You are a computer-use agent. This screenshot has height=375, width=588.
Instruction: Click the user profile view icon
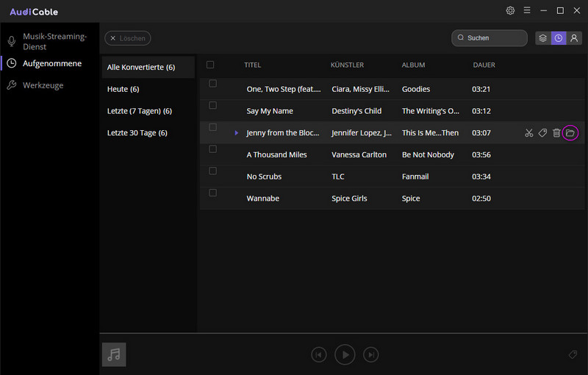573,38
